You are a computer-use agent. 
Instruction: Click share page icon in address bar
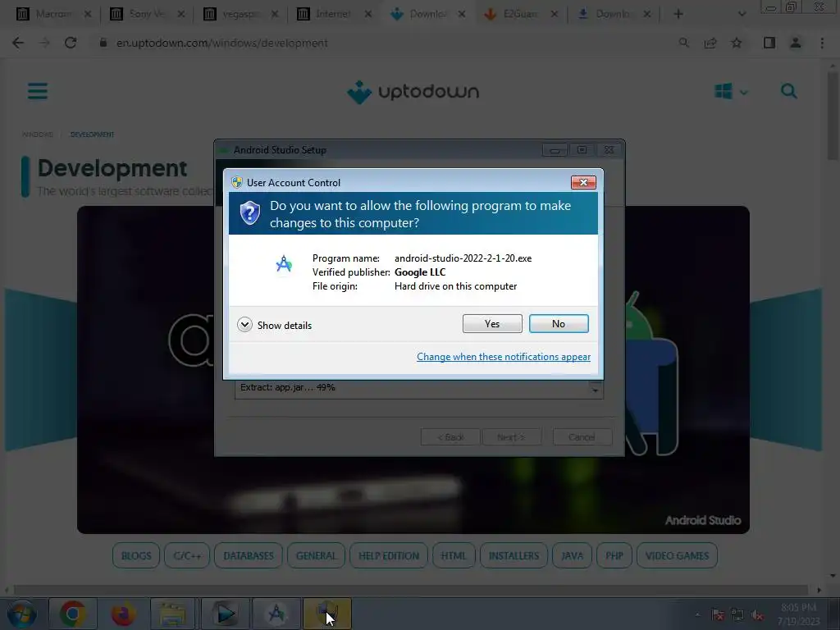click(710, 43)
